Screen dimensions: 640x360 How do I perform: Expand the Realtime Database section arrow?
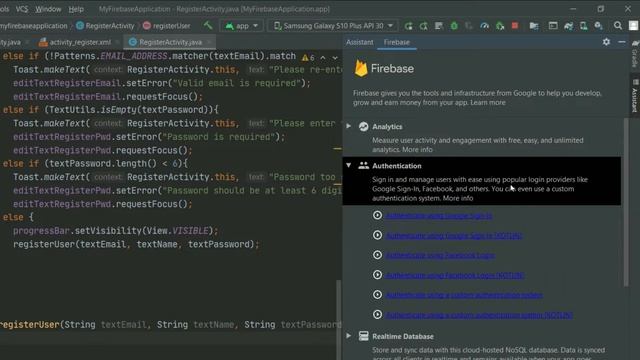tap(349, 336)
